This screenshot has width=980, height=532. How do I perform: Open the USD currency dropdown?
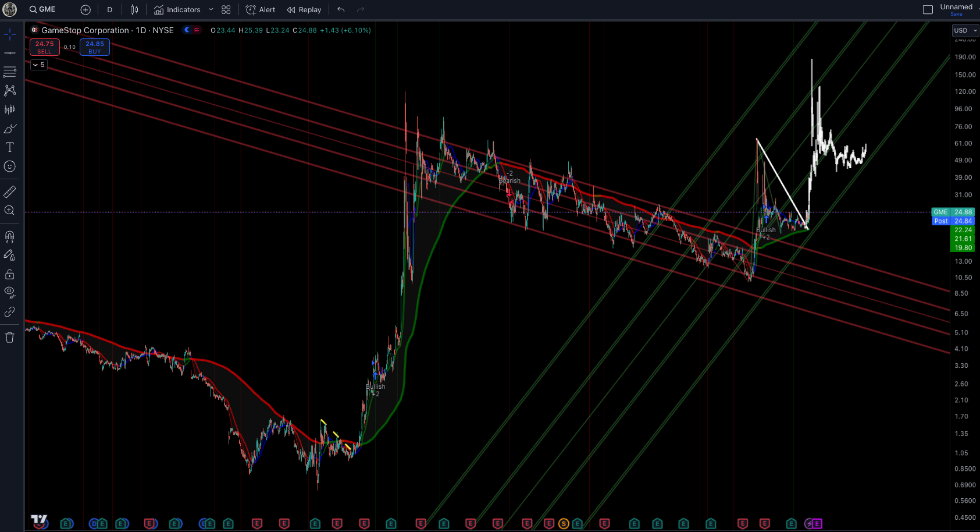963,30
